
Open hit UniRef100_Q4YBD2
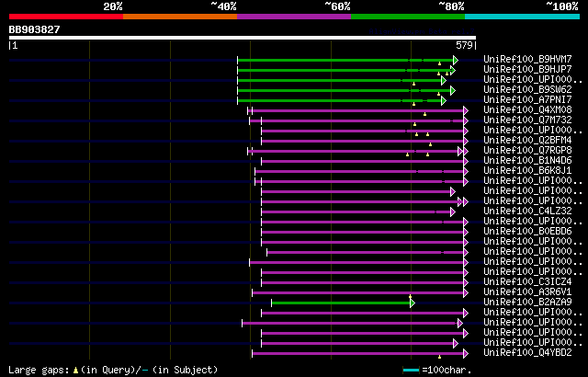coord(527,352)
